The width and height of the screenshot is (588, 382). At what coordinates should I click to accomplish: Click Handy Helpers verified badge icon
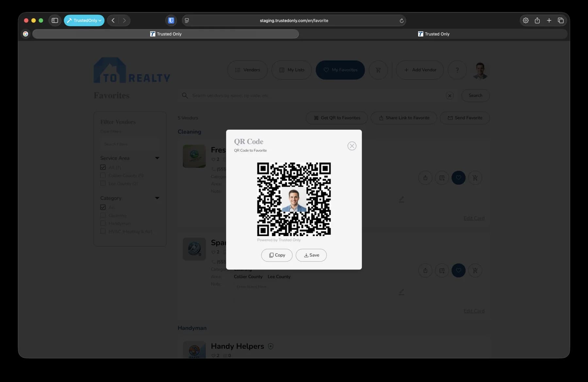click(270, 346)
